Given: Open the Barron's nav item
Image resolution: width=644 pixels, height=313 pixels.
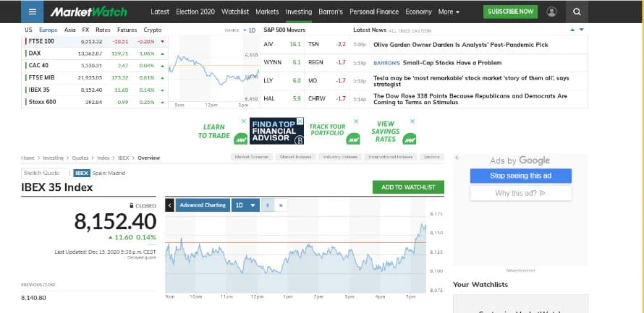Looking at the screenshot, I should pos(331,12).
